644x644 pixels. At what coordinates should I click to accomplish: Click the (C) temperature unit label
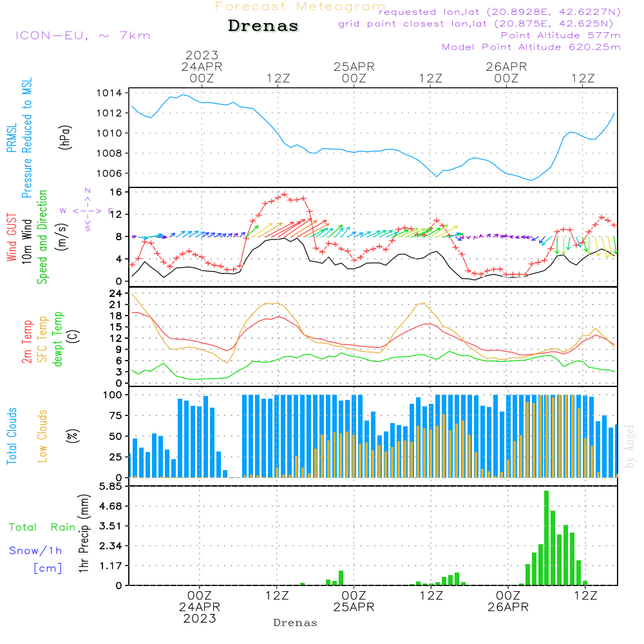[x=73, y=336]
